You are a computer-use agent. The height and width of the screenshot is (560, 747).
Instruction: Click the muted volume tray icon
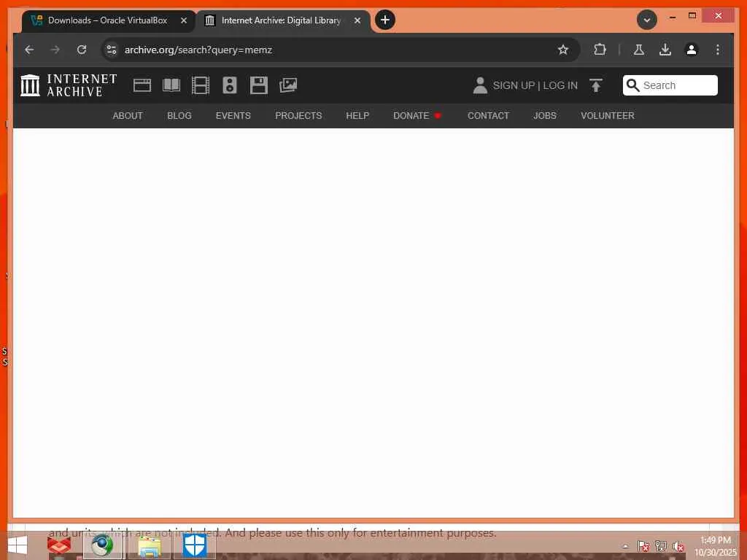(x=678, y=546)
